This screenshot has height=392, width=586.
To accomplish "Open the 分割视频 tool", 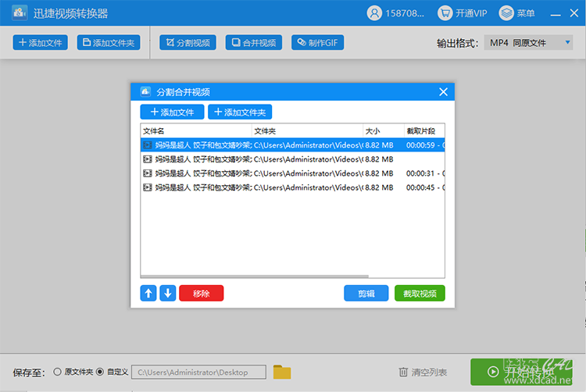I will pos(188,43).
